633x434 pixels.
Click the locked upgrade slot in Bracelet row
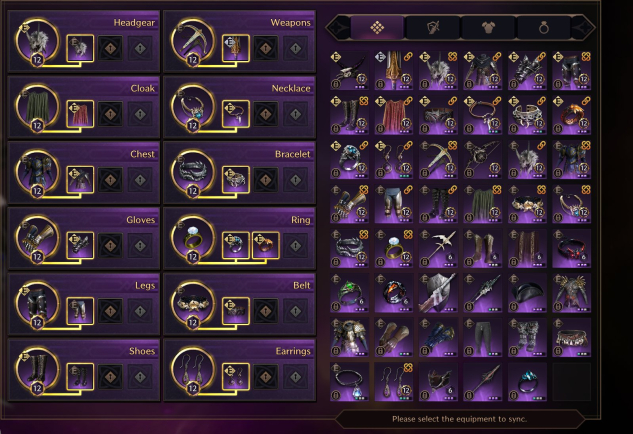click(266, 180)
